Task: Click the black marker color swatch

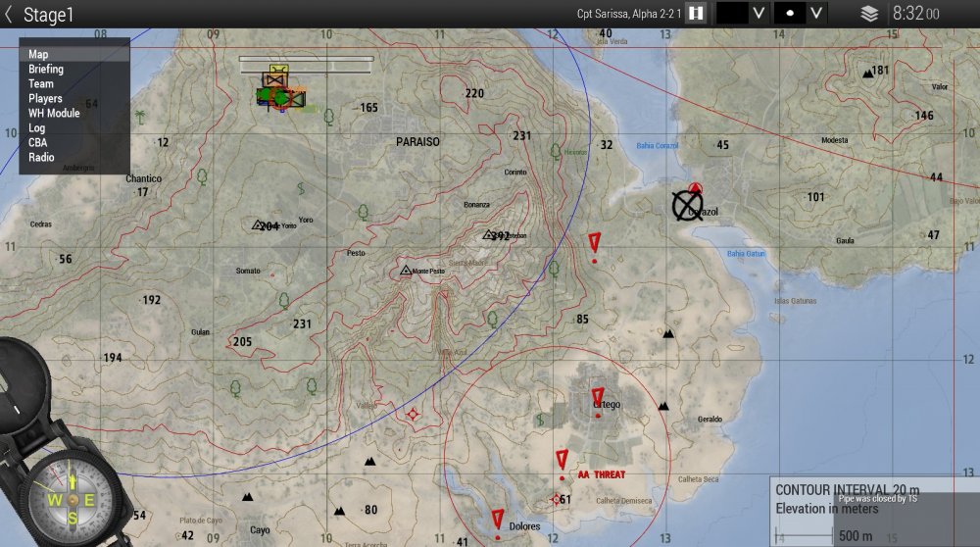Action: (x=731, y=14)
